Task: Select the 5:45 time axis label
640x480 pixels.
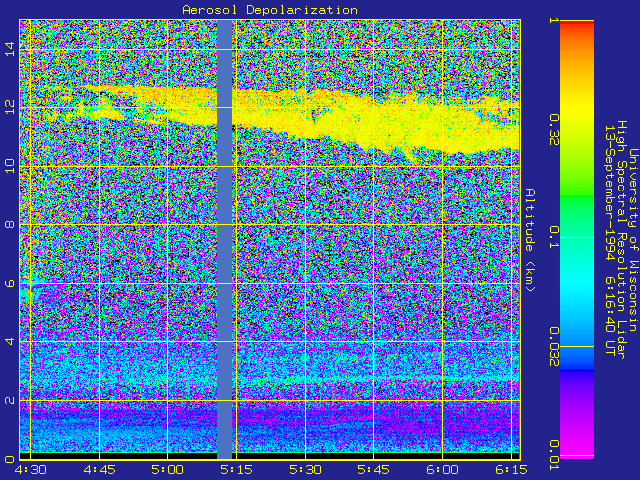Action: tap(373, 470)
